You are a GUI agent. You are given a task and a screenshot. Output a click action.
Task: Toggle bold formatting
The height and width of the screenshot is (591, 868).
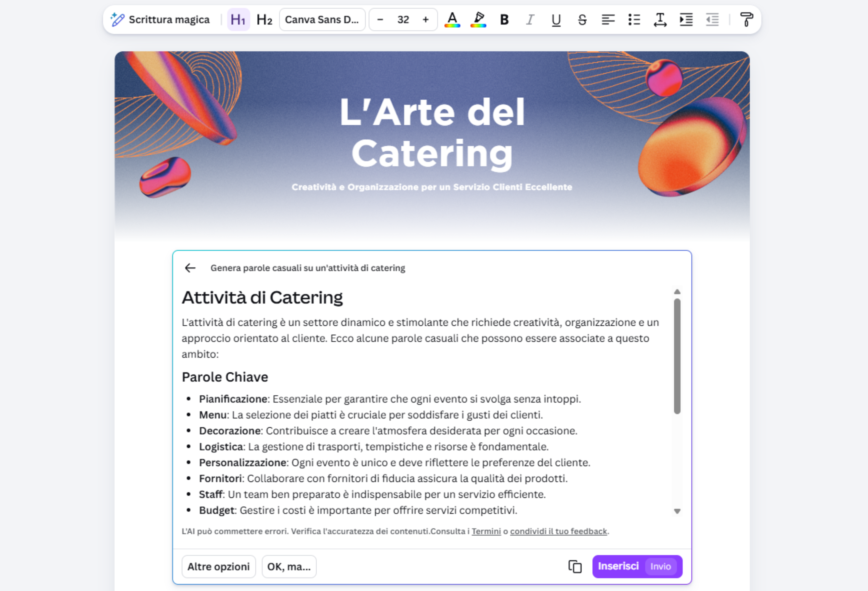pyautogui.click(x=504, y=19)
